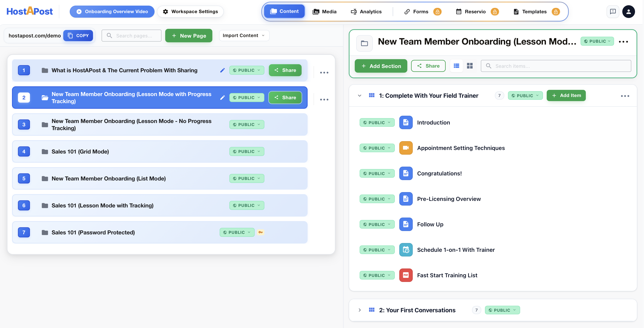
Task: Open section 1 three-dot menu
Action: 625,96
